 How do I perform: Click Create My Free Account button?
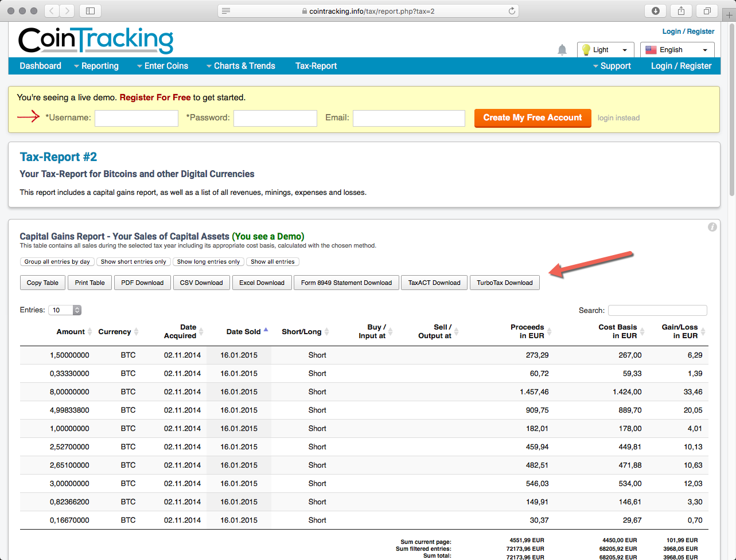click(x=533, y=118)
